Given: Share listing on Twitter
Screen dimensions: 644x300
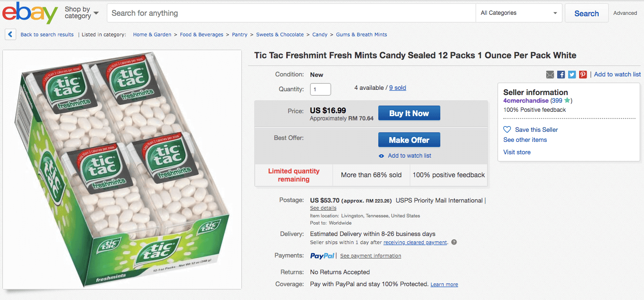Looking at the screenshot, I should pos(572,75).
